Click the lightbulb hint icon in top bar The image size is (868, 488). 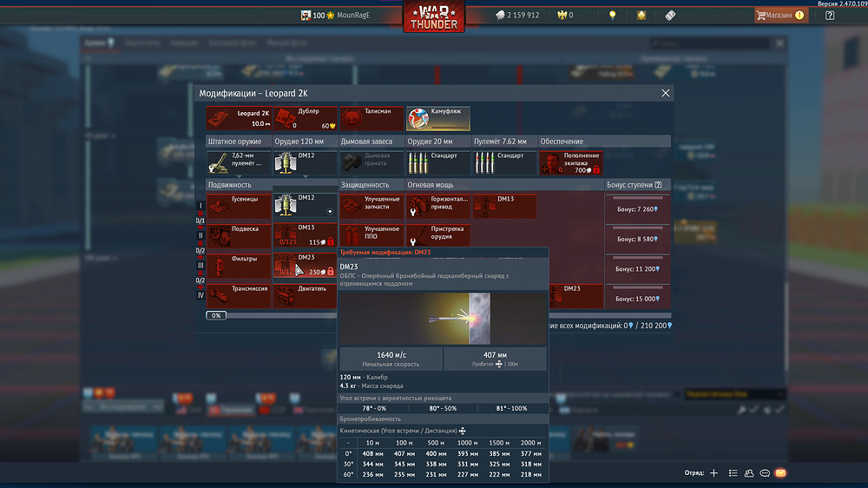tap(612, 15)
